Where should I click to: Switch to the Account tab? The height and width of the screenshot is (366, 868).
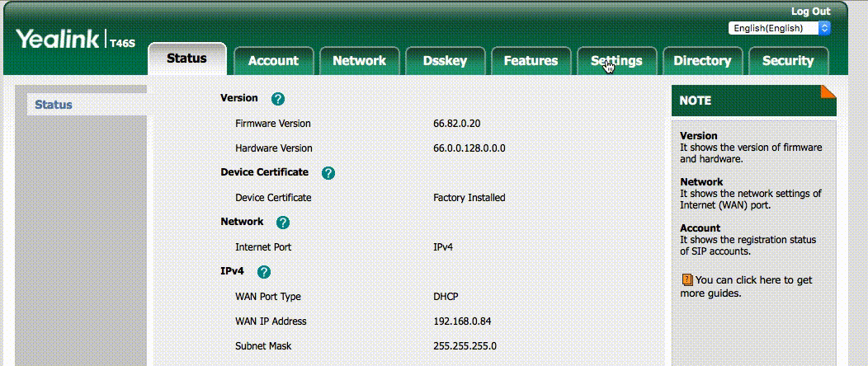tap(273, 61)
